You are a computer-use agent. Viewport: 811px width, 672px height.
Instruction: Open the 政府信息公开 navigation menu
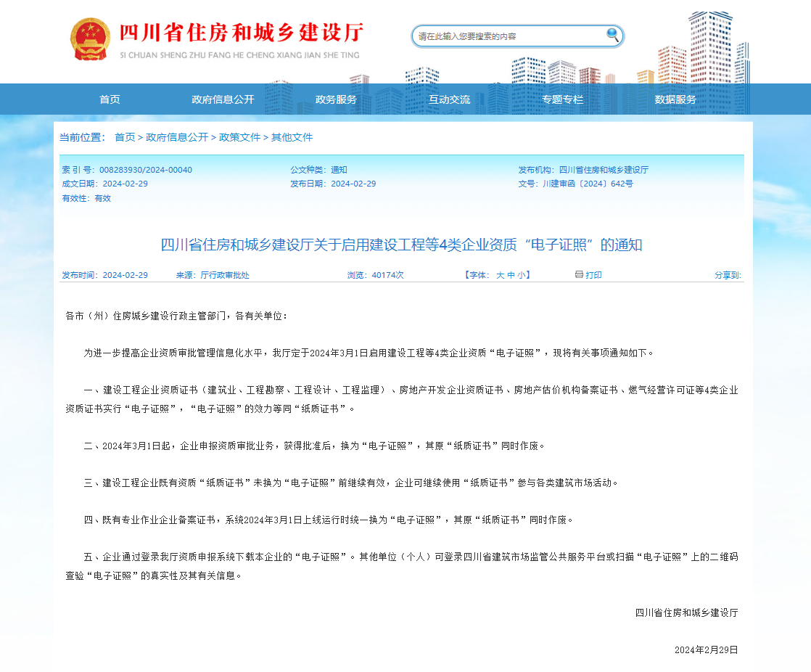(221, 99)
